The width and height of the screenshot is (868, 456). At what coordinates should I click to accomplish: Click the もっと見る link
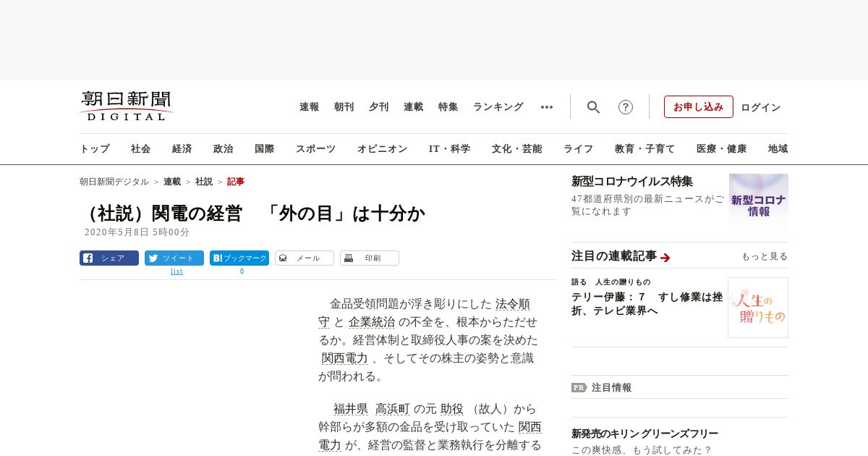tap(765, 256)
